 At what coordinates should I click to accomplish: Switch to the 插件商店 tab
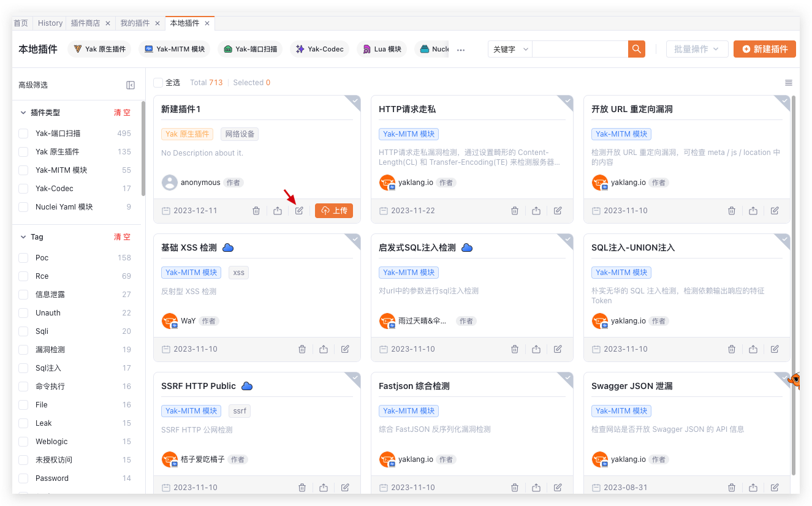[85, 23]
